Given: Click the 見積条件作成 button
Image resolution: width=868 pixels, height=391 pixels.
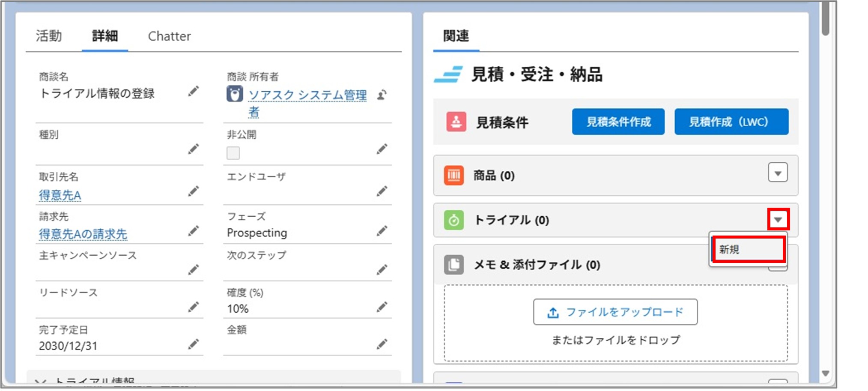Looking at the screenshot, I should [x=618, y=122].
